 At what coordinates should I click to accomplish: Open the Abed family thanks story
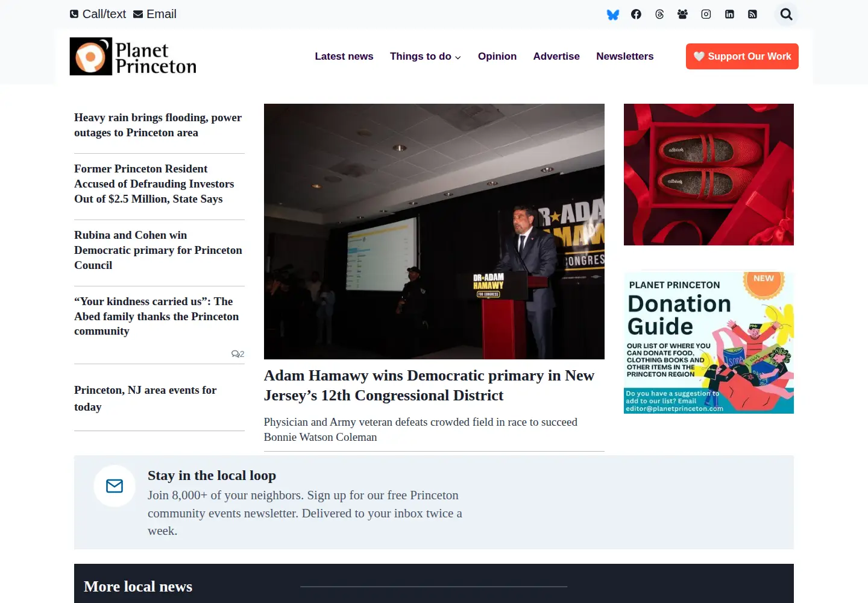[157, 316]
